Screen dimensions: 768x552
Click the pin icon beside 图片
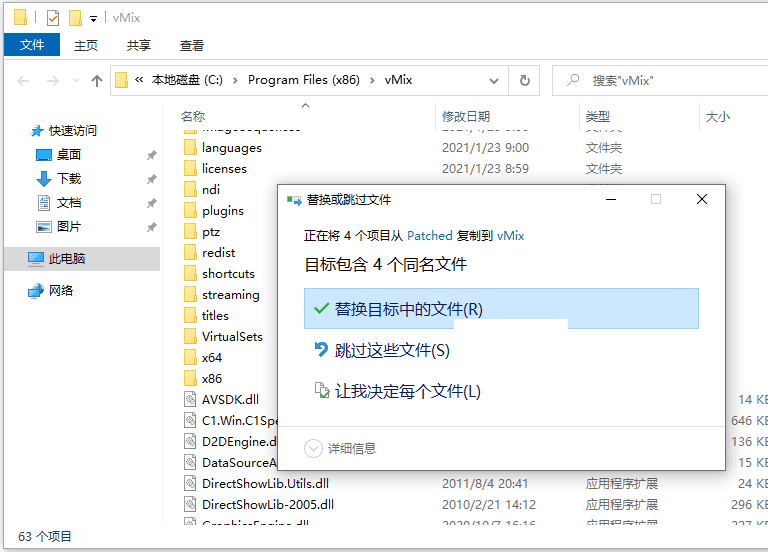(x=152, y=227)
